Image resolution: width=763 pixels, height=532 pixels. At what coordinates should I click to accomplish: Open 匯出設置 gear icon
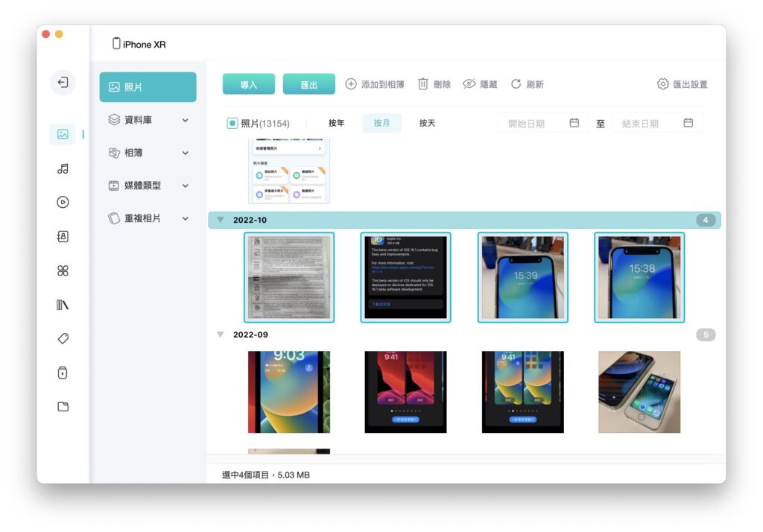coord(662,84)
